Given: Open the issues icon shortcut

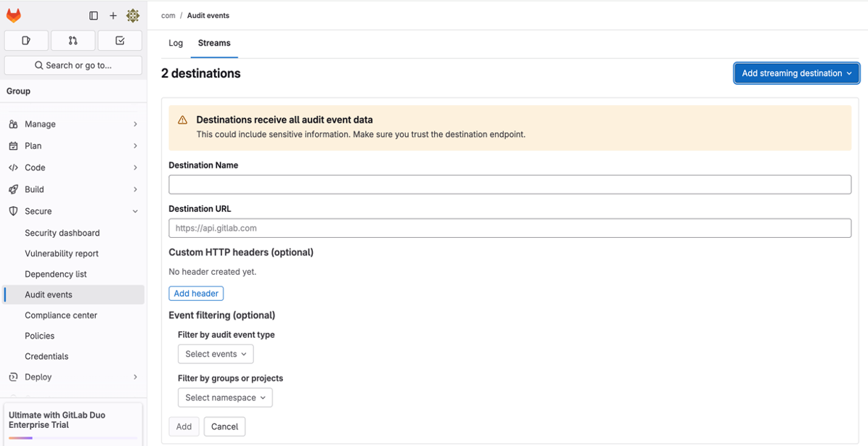Looking at the screenshot, I should point(26,41).
